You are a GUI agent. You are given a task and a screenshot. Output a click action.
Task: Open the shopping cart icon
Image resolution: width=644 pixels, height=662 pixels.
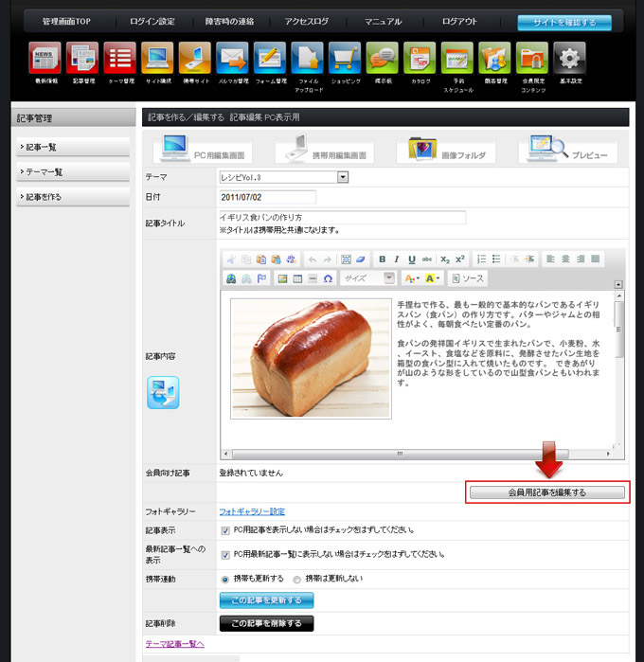[344, 60]
